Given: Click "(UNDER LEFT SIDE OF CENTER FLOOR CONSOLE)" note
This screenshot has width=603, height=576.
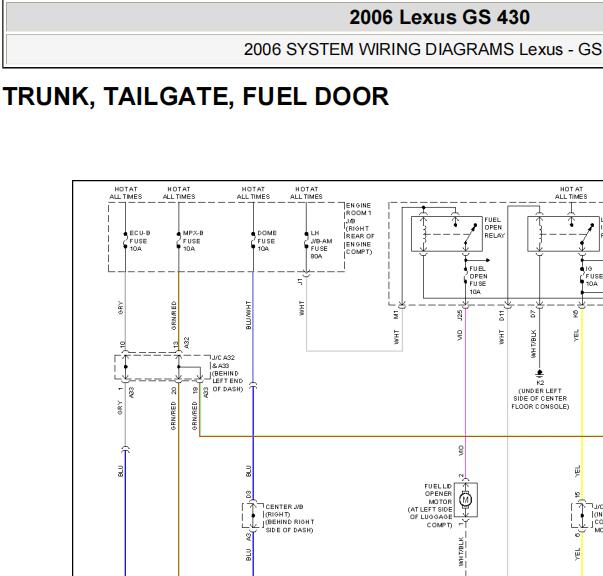Looking at the screenshot, I should (x=540, y=398).
